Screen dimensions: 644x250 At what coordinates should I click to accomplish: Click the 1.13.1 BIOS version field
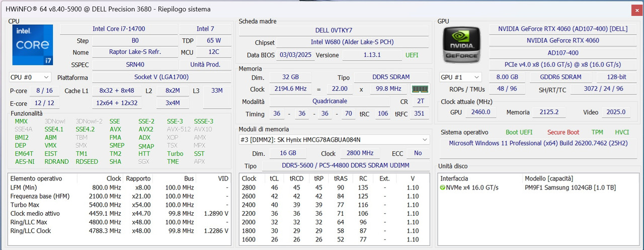coord(372,55)
